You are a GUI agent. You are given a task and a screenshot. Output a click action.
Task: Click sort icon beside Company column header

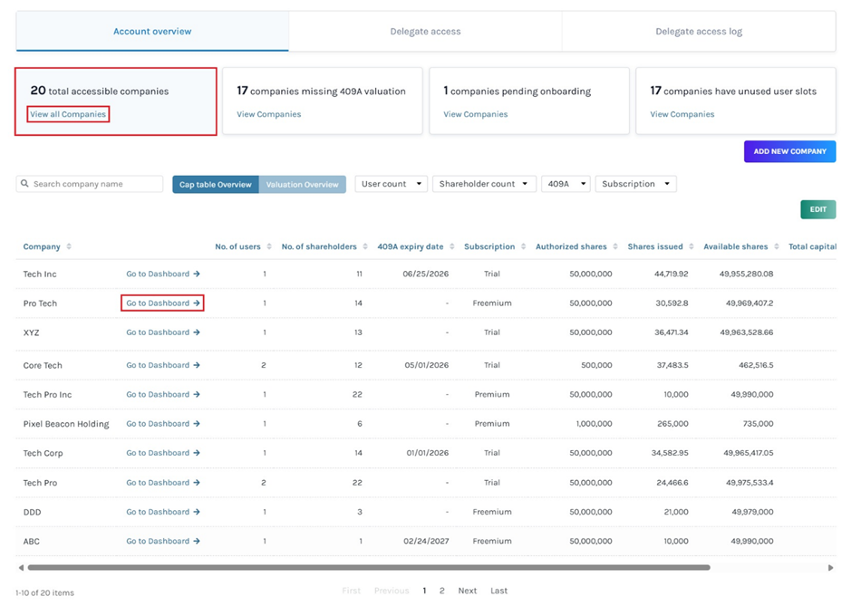pos(69,247)
